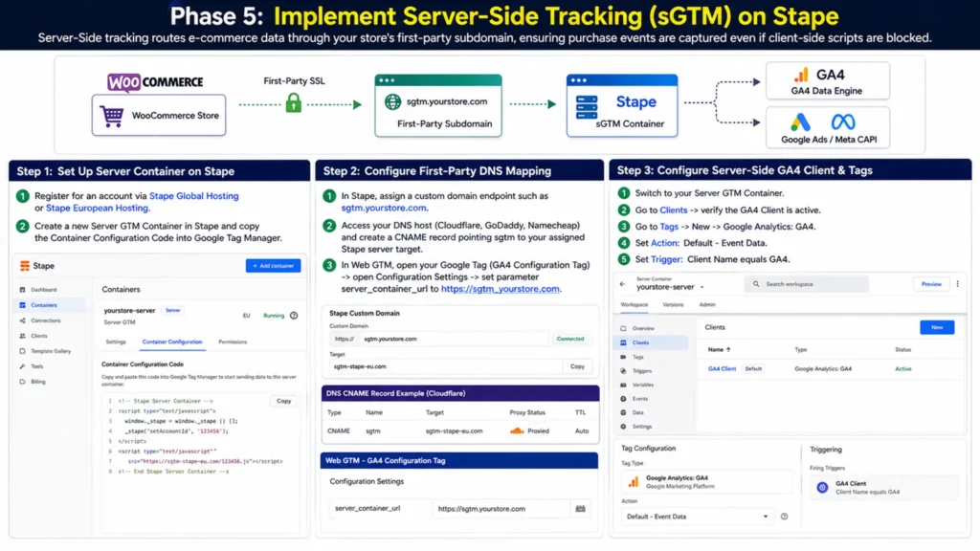The height and width of the screenshot is (551, 980).
Task: Click the Google Analytics GA4 tag type icon
Action: [634, 482]
